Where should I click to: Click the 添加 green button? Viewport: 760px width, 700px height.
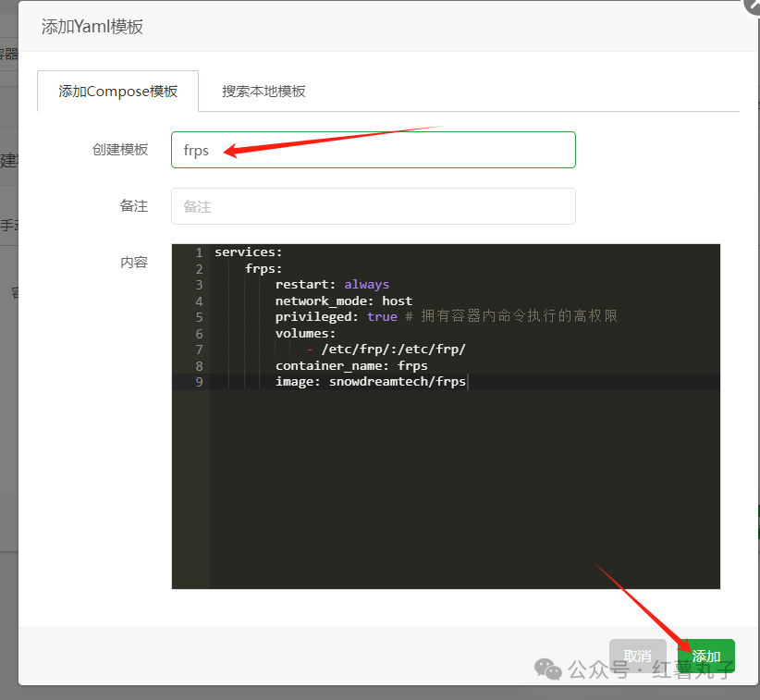705,656
